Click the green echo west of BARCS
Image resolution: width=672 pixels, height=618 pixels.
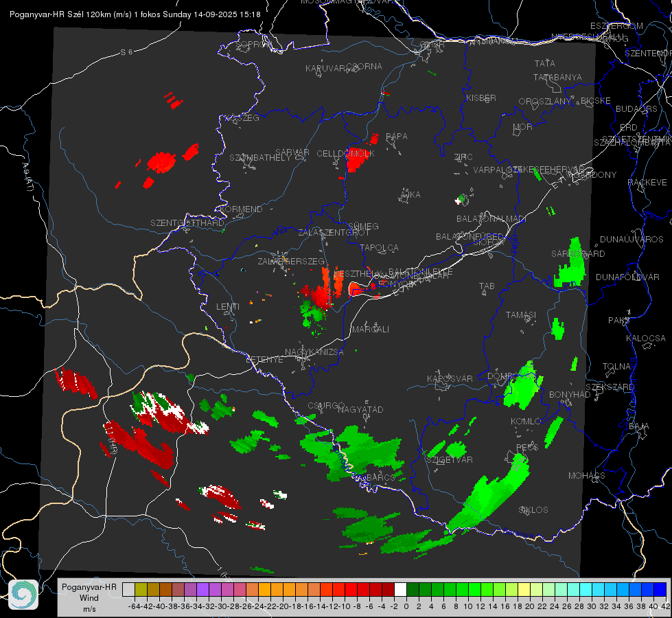point(351,453)
